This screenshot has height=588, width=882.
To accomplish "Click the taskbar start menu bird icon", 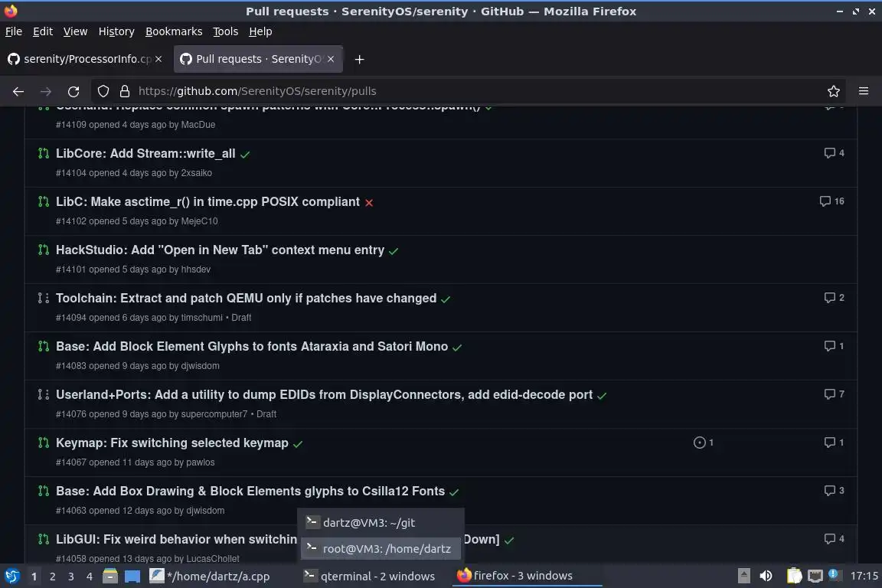I will tap(12, 577).
